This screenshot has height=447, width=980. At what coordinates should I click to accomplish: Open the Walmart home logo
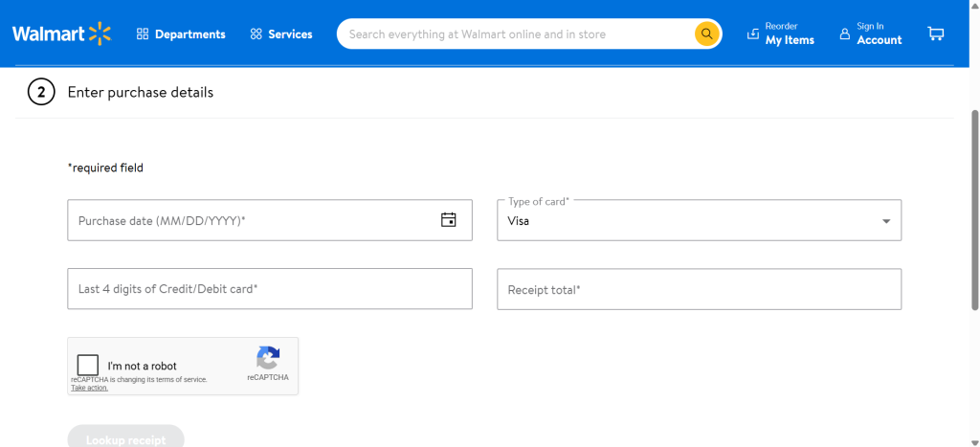61,34
